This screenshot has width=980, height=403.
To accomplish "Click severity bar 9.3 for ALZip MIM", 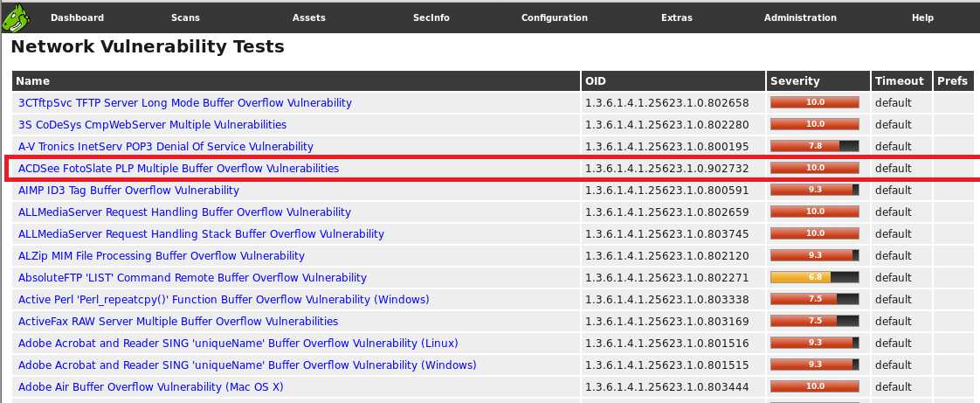I will 815,255.
